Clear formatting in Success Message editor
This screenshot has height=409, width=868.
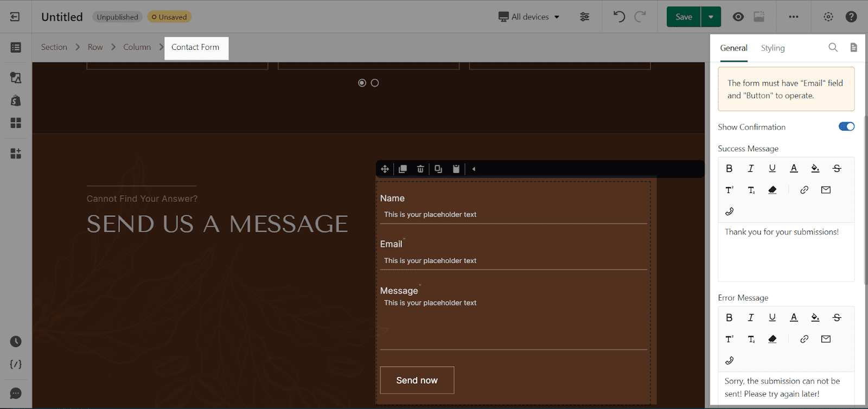[773, 190]
